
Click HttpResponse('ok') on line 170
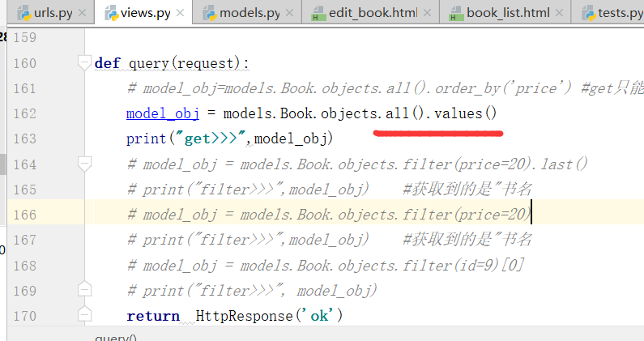269,316
